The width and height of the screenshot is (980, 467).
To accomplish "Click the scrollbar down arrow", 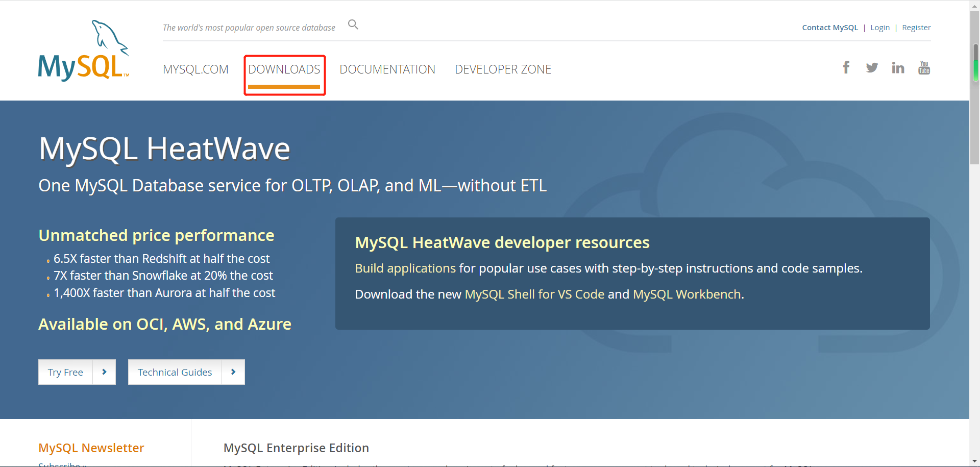I will 975,461.
